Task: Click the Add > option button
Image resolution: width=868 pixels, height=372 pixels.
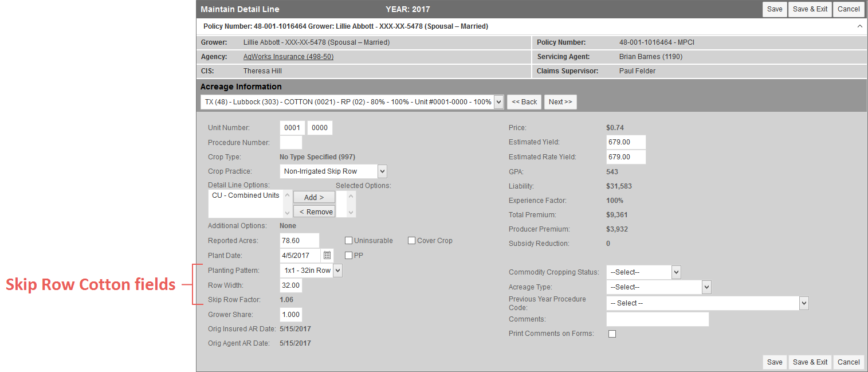Action: [x=314, y=197]
